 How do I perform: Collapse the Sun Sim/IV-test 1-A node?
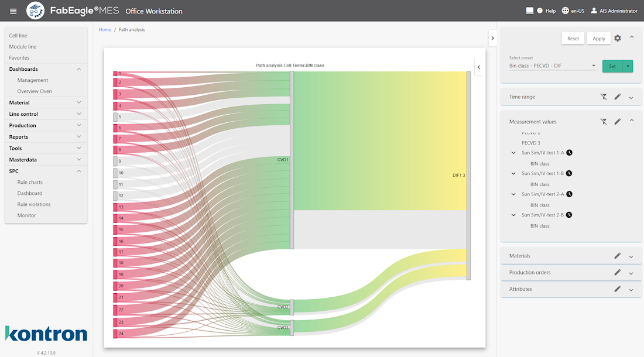click(x=514, y=153)
